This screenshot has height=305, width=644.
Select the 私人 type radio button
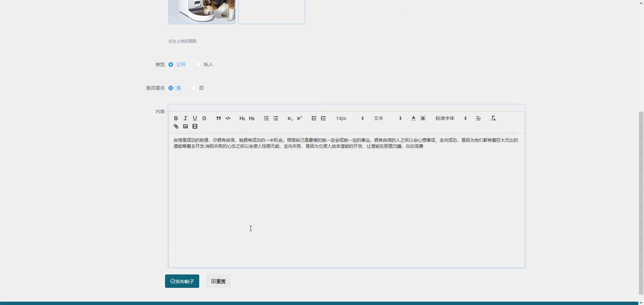tap(198, 64)
